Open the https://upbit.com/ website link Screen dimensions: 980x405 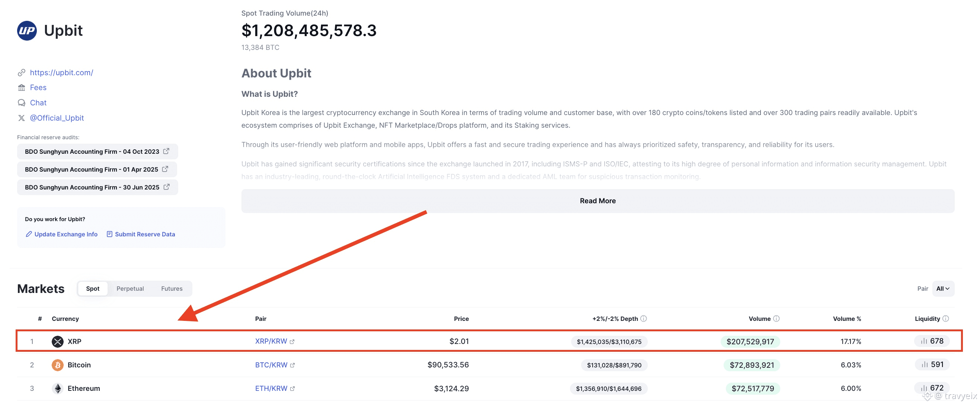(61, 72)
